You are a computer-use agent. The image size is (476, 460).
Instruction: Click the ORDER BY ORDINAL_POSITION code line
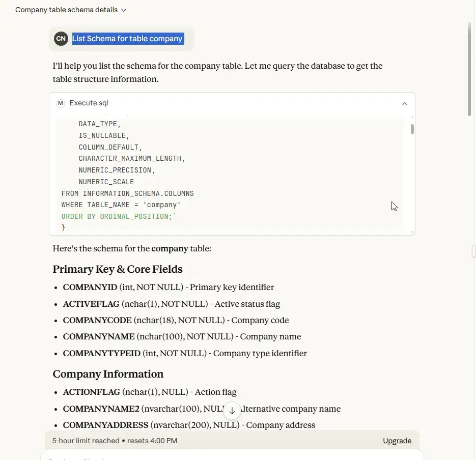118,217
